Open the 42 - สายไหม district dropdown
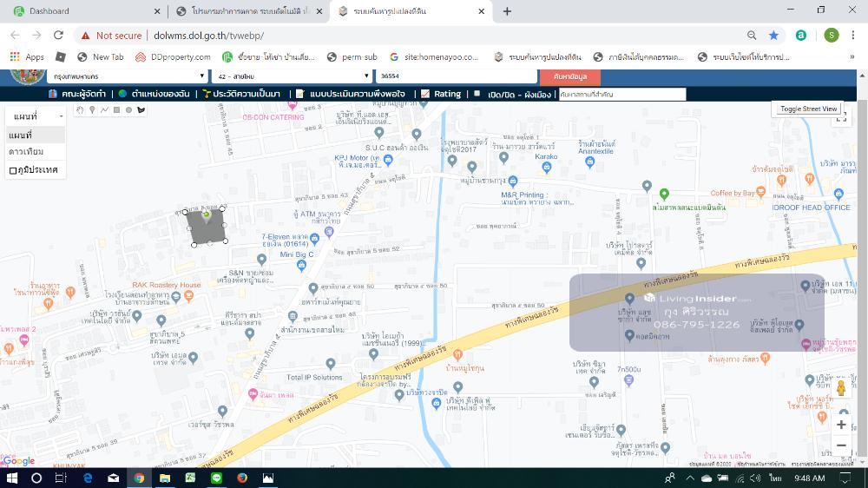 click(290, 76)
